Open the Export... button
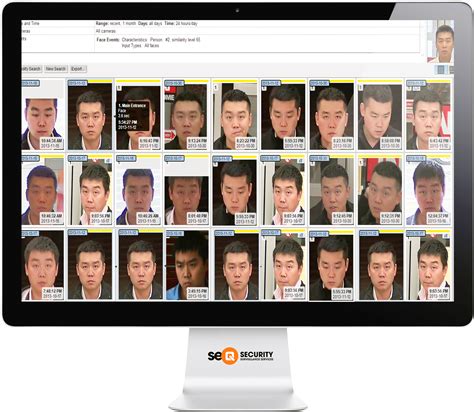This screenshot has height=412, width=474. (78, 69)
